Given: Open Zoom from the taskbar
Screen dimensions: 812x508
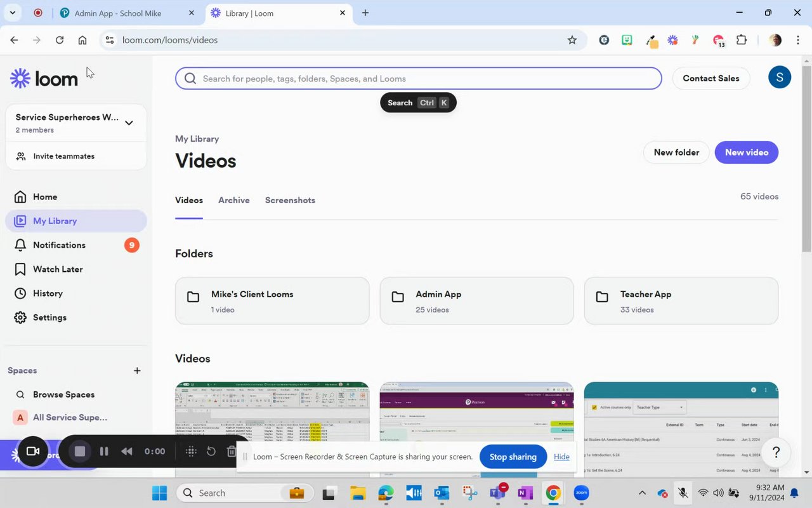Looking at the screenshot, I should (582, 493).
